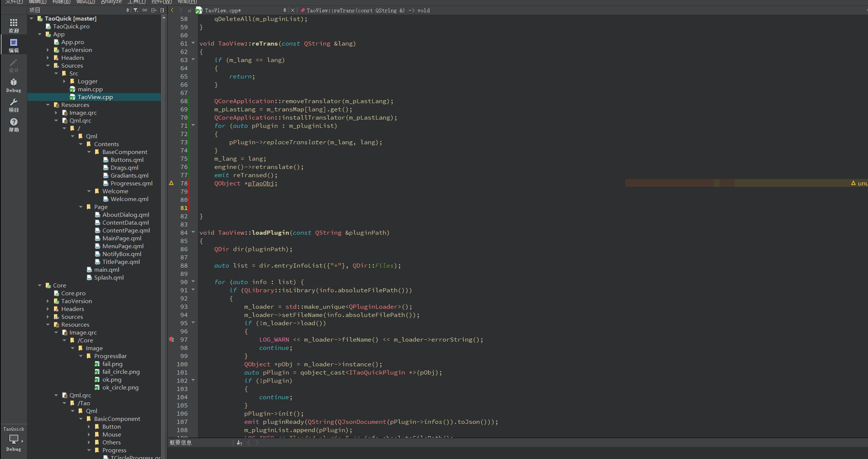The image size is (868, 459).
Task: Open the TaoView.cpp file selector dropdown
Action: click(x=285, y=10)
